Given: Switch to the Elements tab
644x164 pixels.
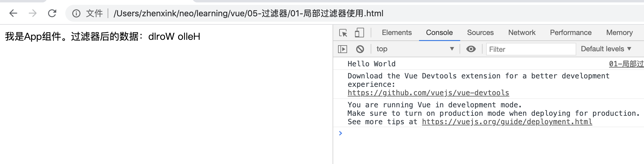Looking at the screenshot, I should [397, 33].
